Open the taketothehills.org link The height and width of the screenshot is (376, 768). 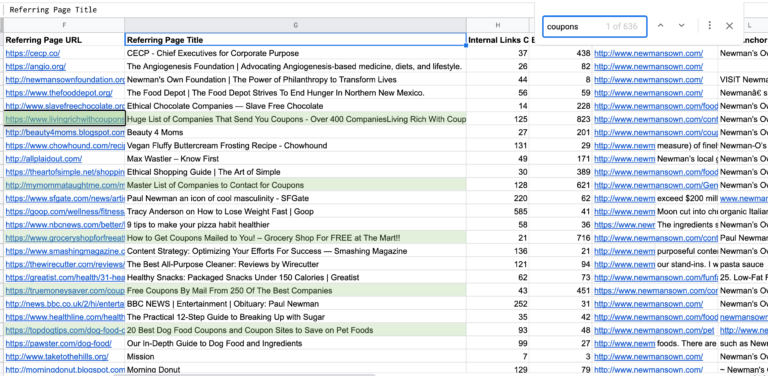click(57, 357)
